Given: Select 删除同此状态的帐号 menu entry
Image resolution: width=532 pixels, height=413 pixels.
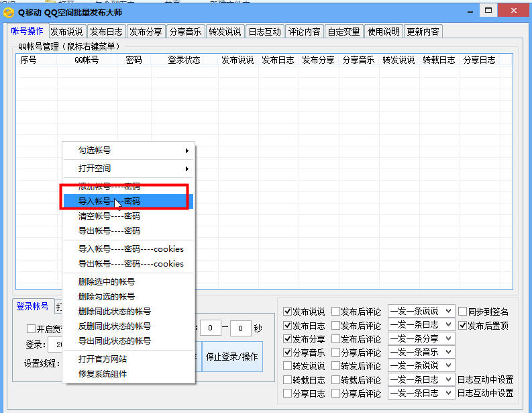Looking at the screenshot, I should (x=129, y=311).
